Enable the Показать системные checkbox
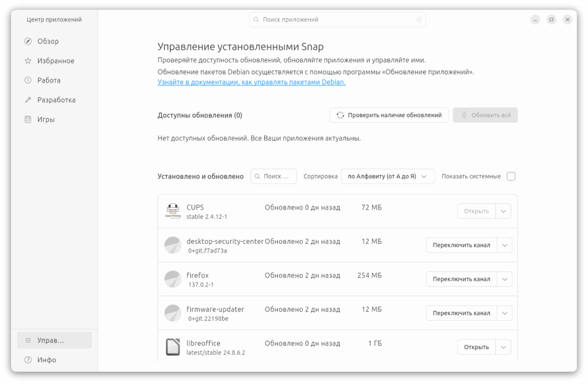 tap(510, 176)
